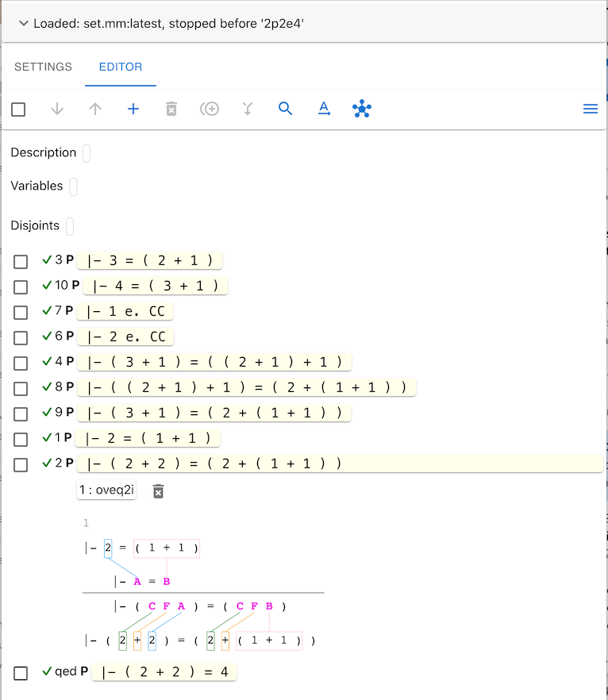Click the '1 : oveq2i' justification label
Image resolution: width=608 pixels, height=700 pixels.
106,490
